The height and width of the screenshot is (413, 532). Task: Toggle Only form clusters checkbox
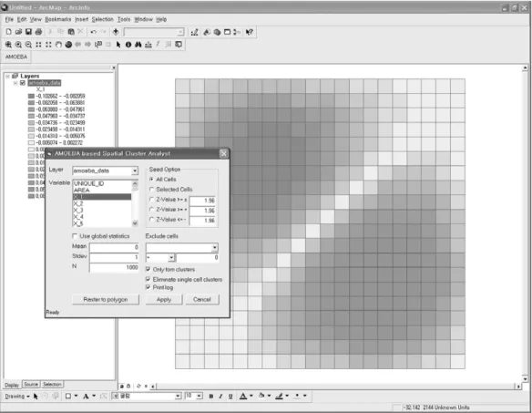coord(148,269)
